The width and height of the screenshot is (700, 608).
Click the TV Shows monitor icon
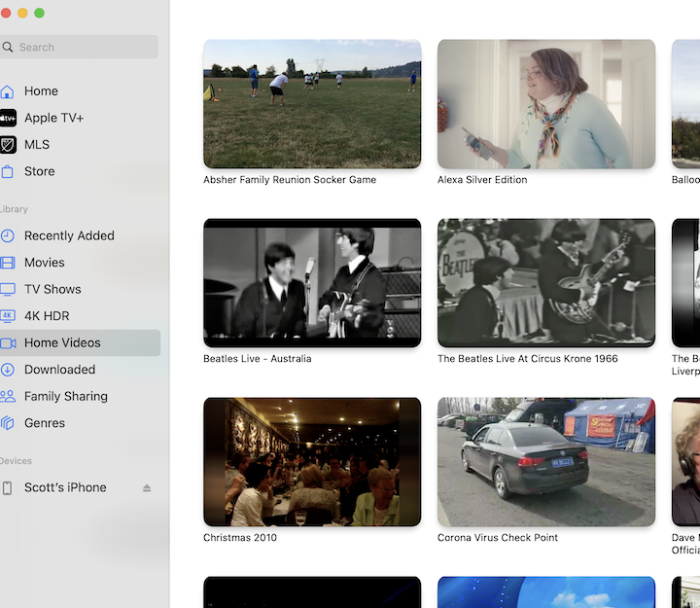point(8,289)
